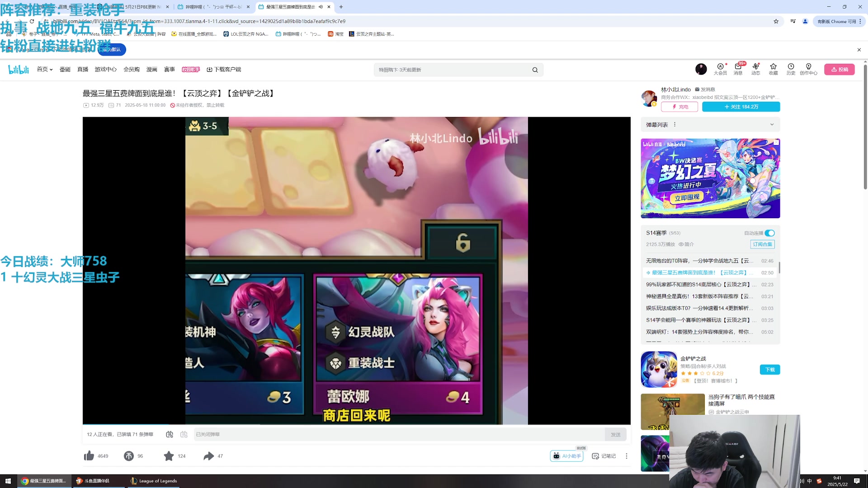Click the tab audio speaker icon

(x=321, y=7)
